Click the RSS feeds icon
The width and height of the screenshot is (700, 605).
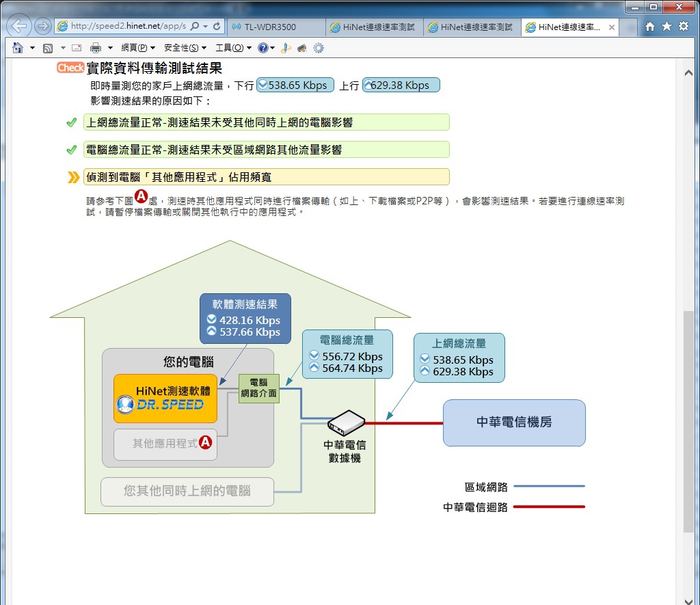click(x=48, y=49)
